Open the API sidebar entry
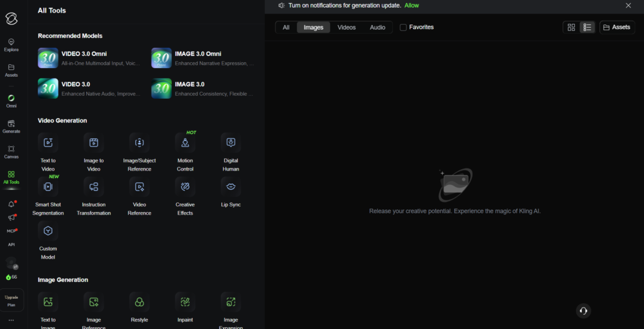 [x=11, y=244]
